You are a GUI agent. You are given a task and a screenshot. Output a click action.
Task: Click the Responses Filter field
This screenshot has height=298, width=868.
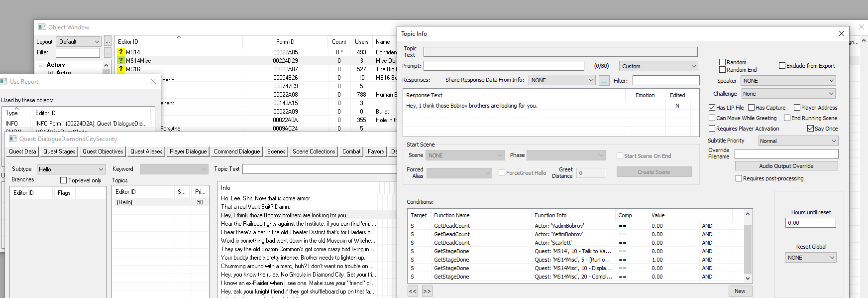pos(666,80)
